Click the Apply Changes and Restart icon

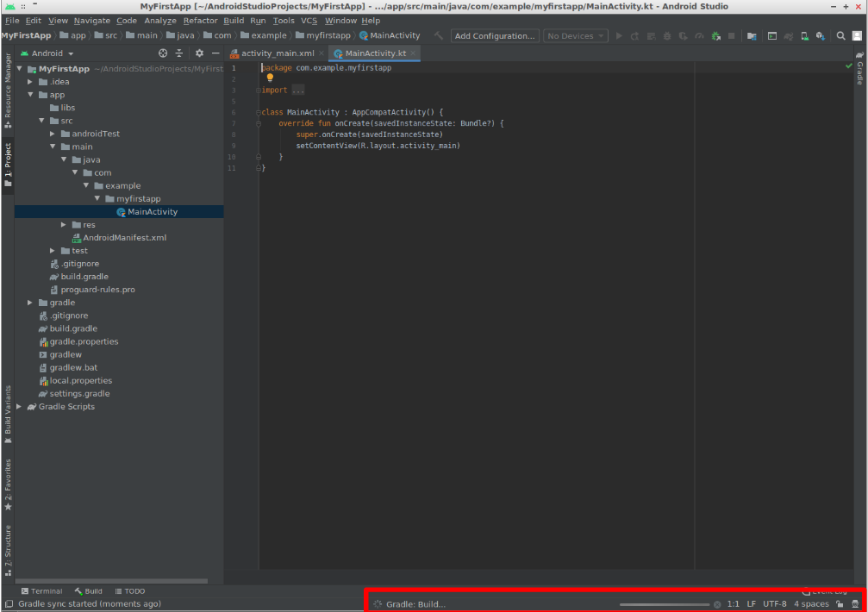[635, 36]
